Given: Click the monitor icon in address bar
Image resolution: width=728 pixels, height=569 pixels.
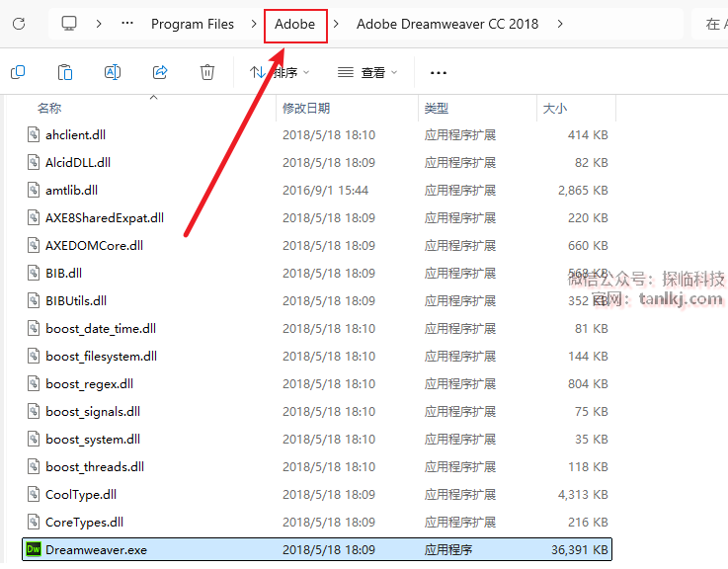Looking at the screenshot, I should [x=69, y=23].
